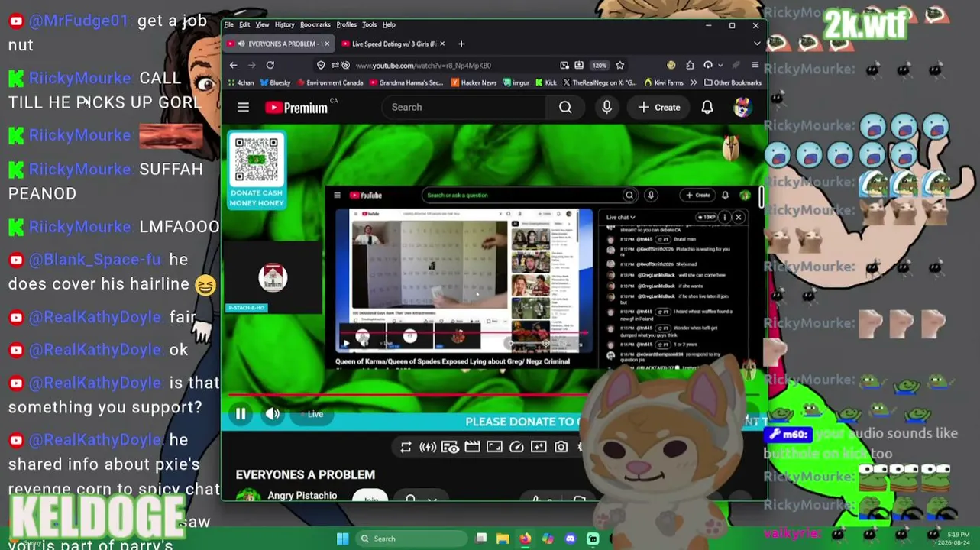Open a new browser tab
The width and height of the screenshot is (980, 550).
coord(461,44)
